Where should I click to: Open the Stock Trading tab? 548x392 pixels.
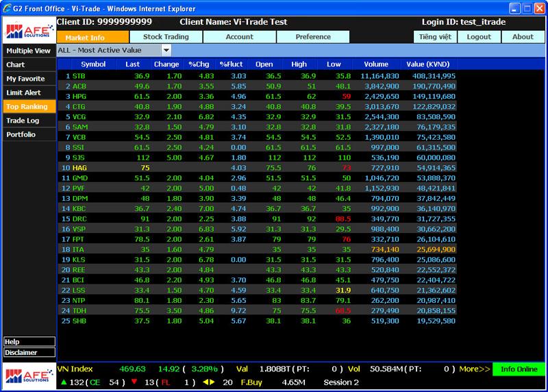tap(166, 37)
